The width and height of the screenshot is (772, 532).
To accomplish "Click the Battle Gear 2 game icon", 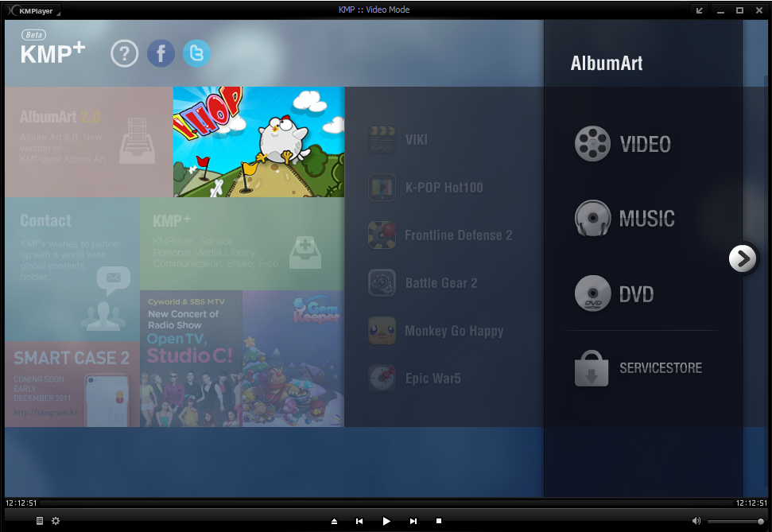I will [x=382, y=283].
